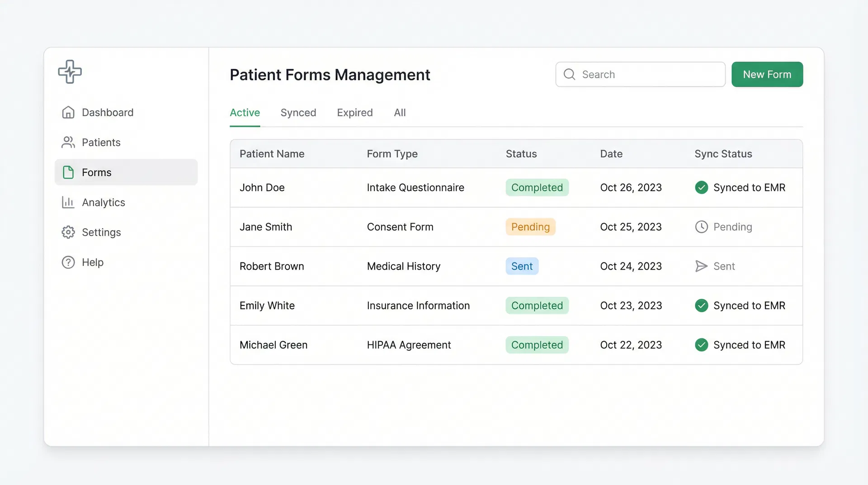Switch to the Synced tab

point(298,113)
